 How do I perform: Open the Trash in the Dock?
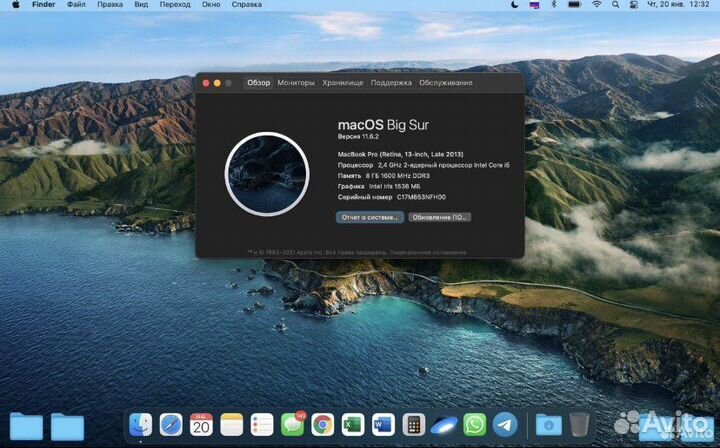(x=579, y=425)
